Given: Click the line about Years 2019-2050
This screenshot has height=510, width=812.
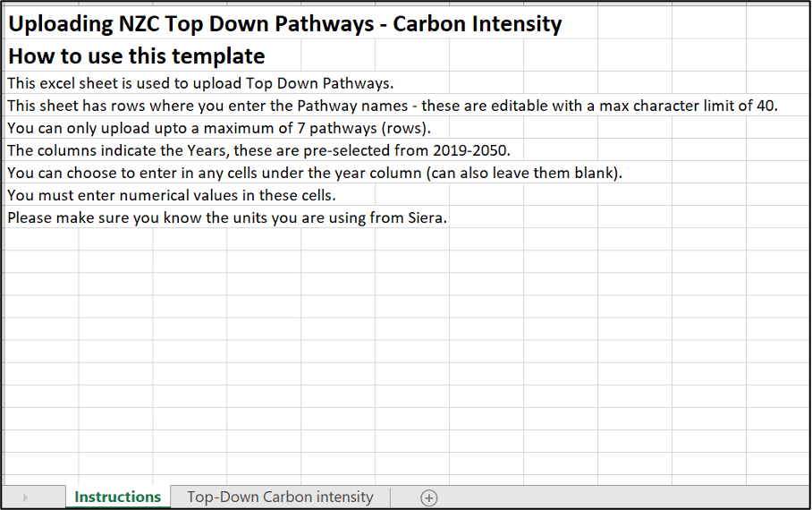Looking at the screenshot, I should coord(258,150).
